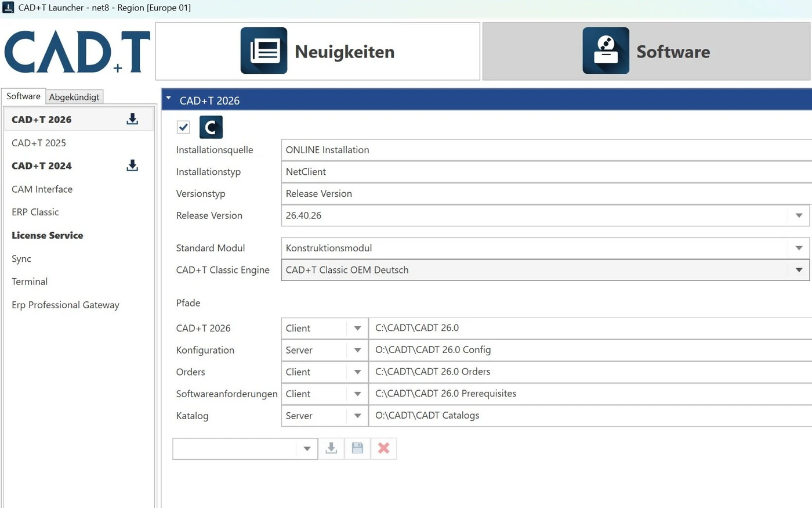
Task: Open the Softwareanforderungen location dropdown
Action: pos(357,394)
